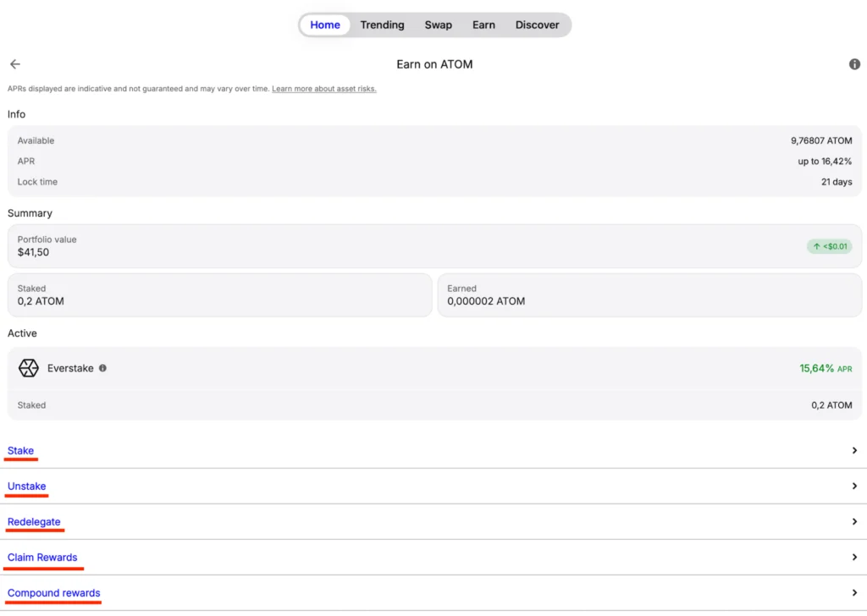Open the Claim Rewards chevron arrow
Viewport: 867px width, 616px height.
point(854,557)
